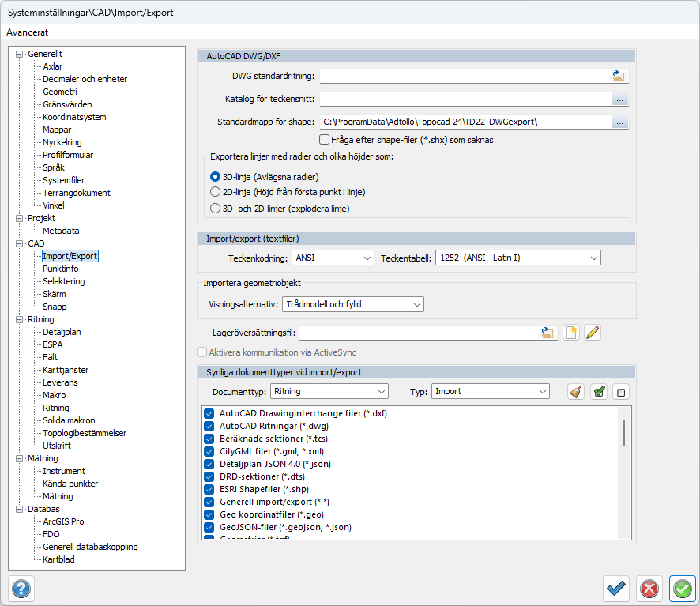This screenshot has width=700, height=606.
Task: Create new Lageröversättningsfil document icon
Action: click(572, 332)
